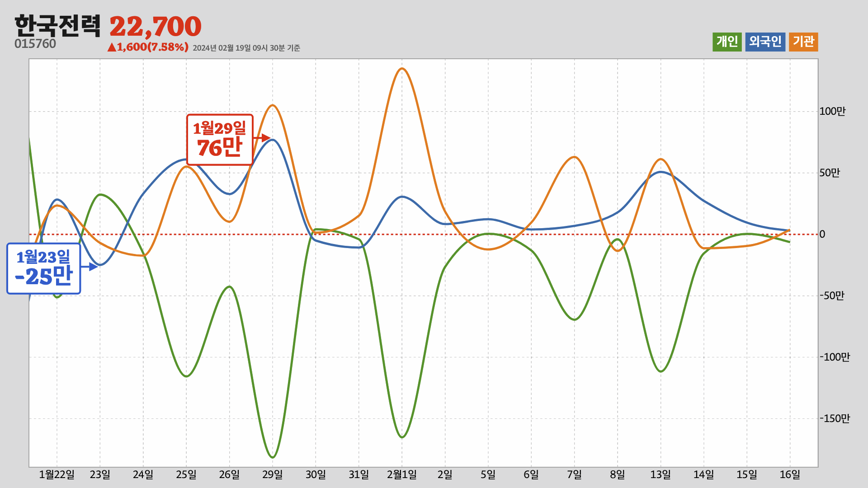Click the green line trough on 2월1일
The height and width of the screenshot is (488, 868).
[x=402, y=437]
